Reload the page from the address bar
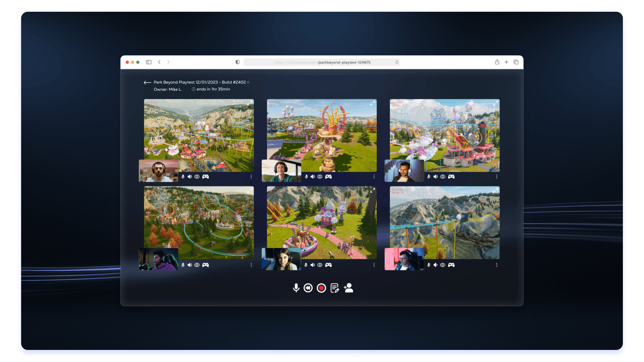Viewport: 644px width, 362px height. (x=397, y=62)
